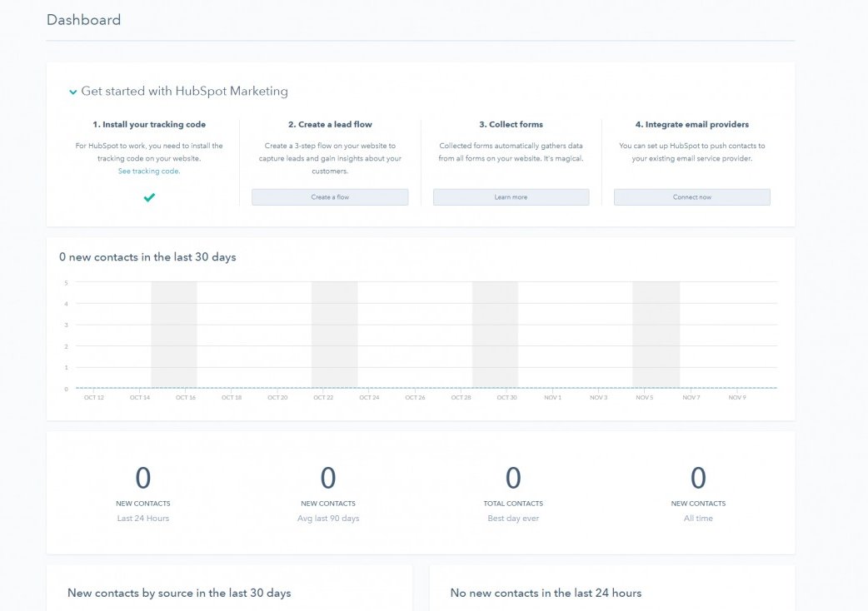The image size is (868, 611).
Task: Click the shaded weekend band near OCT 16
Action: [174, 335]
